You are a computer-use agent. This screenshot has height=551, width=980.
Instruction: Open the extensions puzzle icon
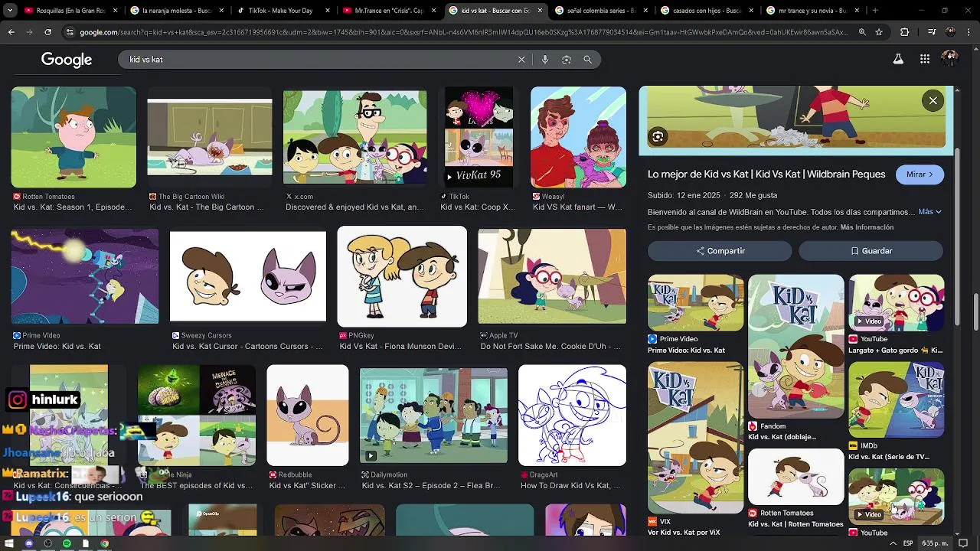pyautogui.click(x=905, y=32)
